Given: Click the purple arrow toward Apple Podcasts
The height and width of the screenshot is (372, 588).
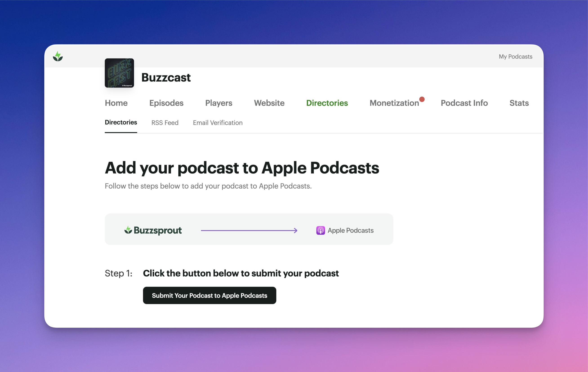Looking at the screenshot, I should [249, 230].
